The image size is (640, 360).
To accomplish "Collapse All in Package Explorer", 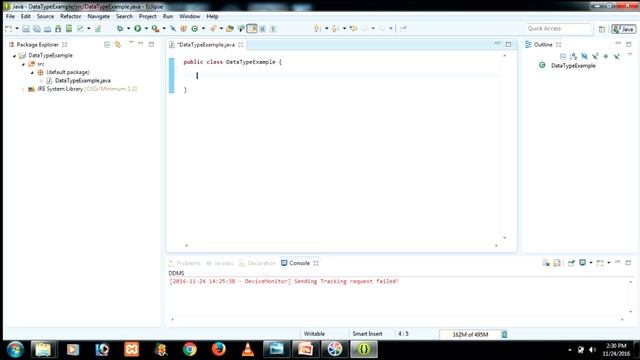I will pos(107,44).
